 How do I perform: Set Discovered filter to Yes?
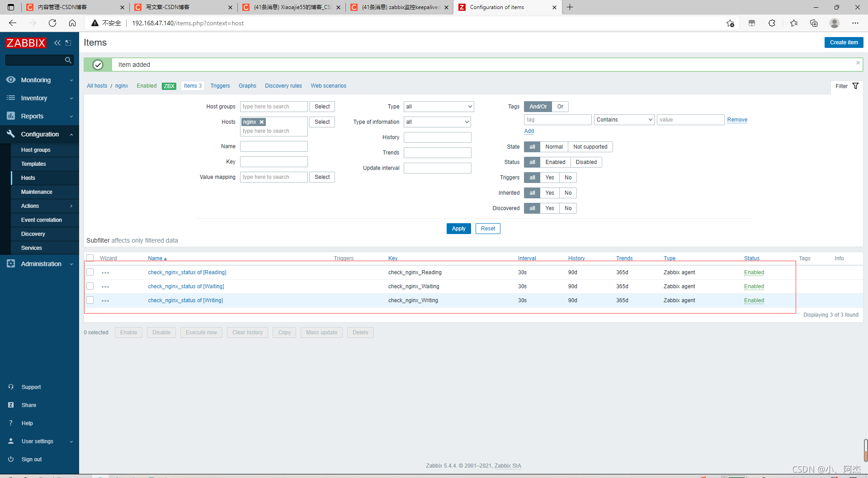click(549, 208)
